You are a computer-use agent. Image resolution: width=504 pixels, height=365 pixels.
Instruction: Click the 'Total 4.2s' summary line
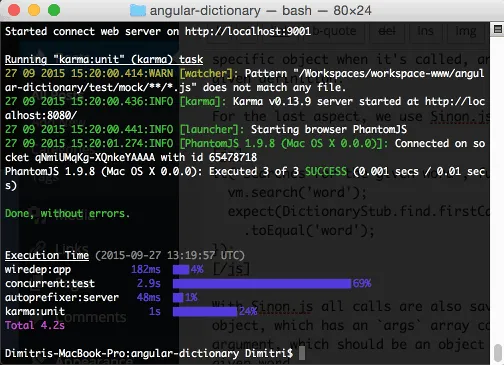pos(35,325)
